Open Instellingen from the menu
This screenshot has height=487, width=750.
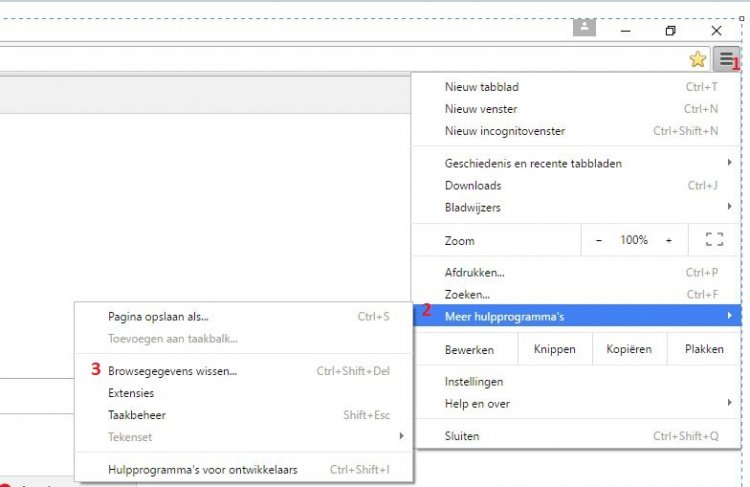tap(474, 381)
